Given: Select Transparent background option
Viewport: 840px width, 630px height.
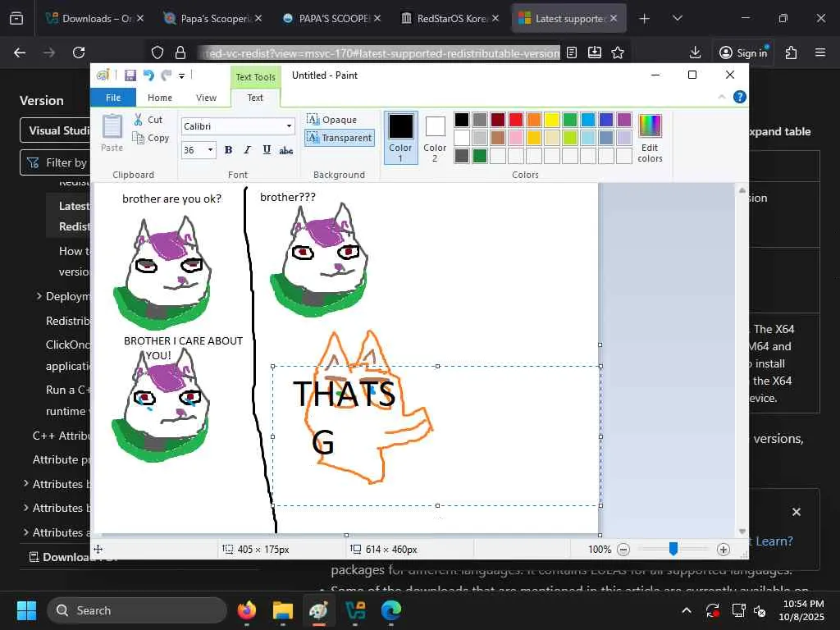Looking at the screenshot, I should (339, 138).
